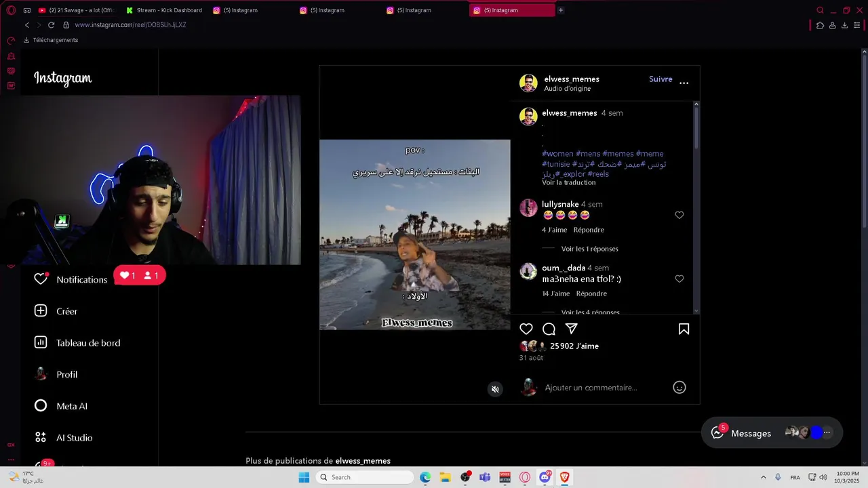Open Microsoft Teams from the taskbar
Screen dimensions: 868x488
pos(485,477)
